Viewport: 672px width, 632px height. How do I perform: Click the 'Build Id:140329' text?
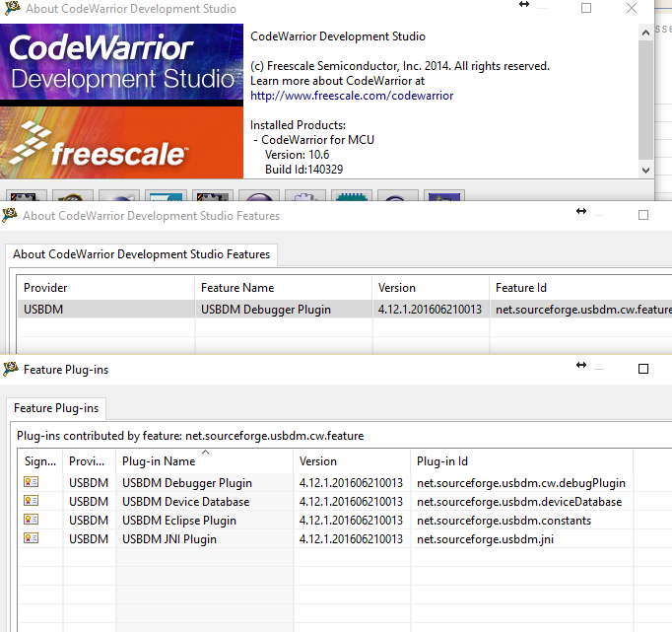303,170
